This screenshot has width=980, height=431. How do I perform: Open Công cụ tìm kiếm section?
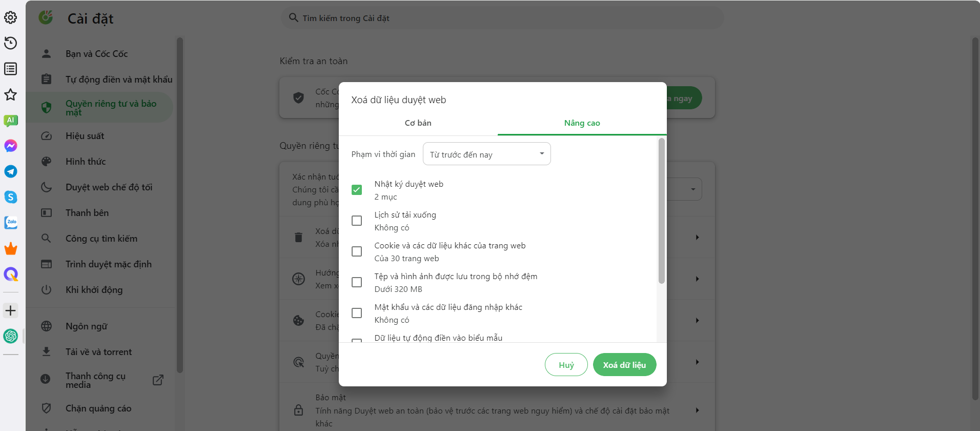100,239
